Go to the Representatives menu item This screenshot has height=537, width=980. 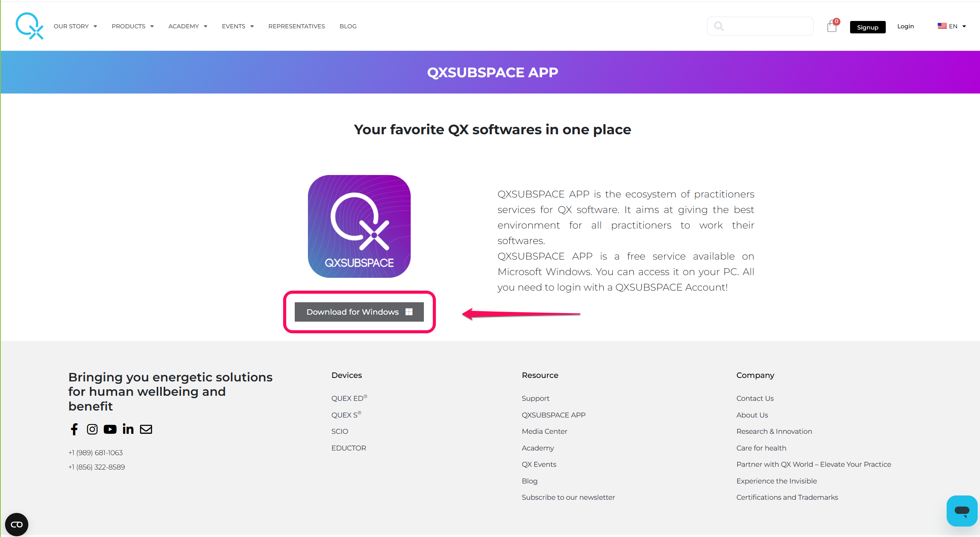pyautogui.click(x=297, y=26)
